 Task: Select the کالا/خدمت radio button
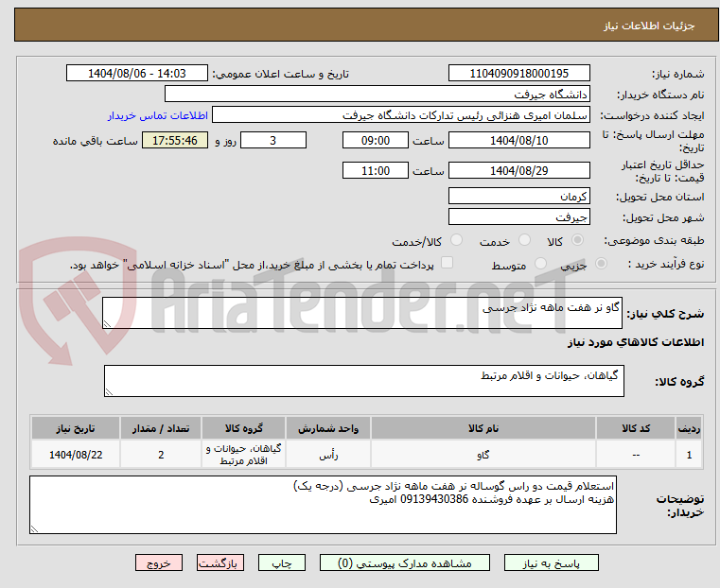pyautogui.click(x=456, y=240)
